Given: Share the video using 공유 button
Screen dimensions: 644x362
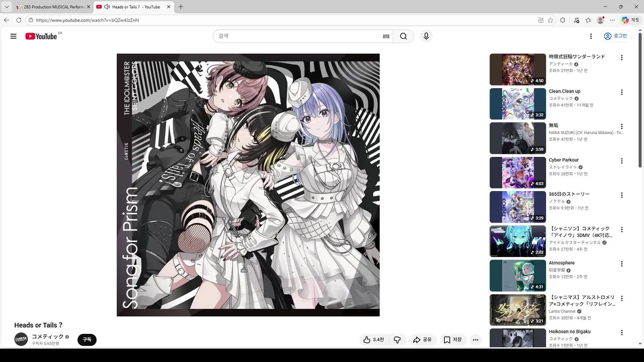Looking at the screenshot, I should tap(422, 340).
